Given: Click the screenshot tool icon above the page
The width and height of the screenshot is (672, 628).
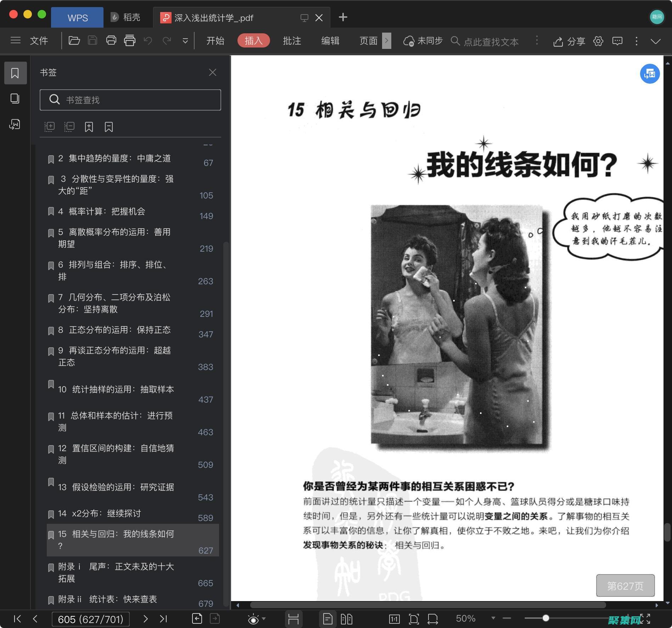Looking at the screenshot, I should [650, 74].
